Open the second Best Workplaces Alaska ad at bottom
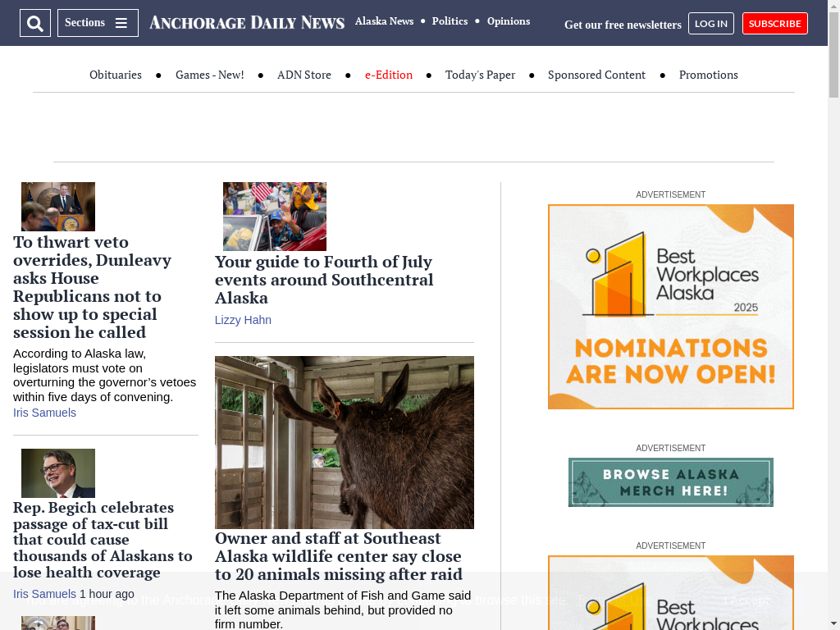 tap(671, 593)
